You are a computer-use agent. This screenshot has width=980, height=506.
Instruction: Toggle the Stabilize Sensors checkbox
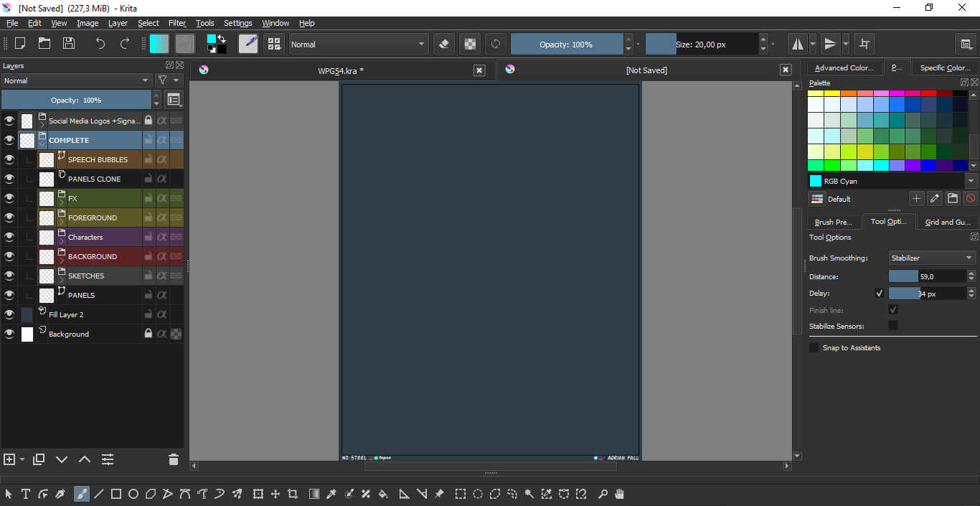(x=893, y=326)
